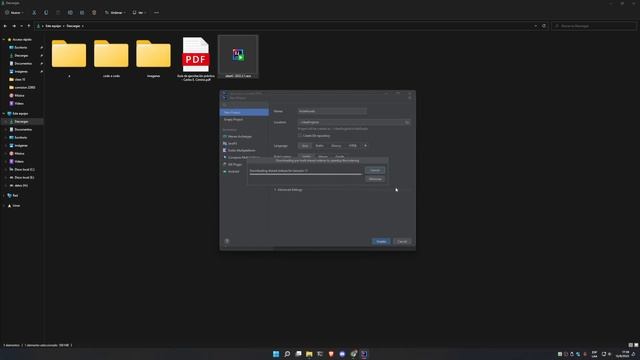Select the PDF file in Descargas
Viewport: 640px width, 360px height.
196,58
